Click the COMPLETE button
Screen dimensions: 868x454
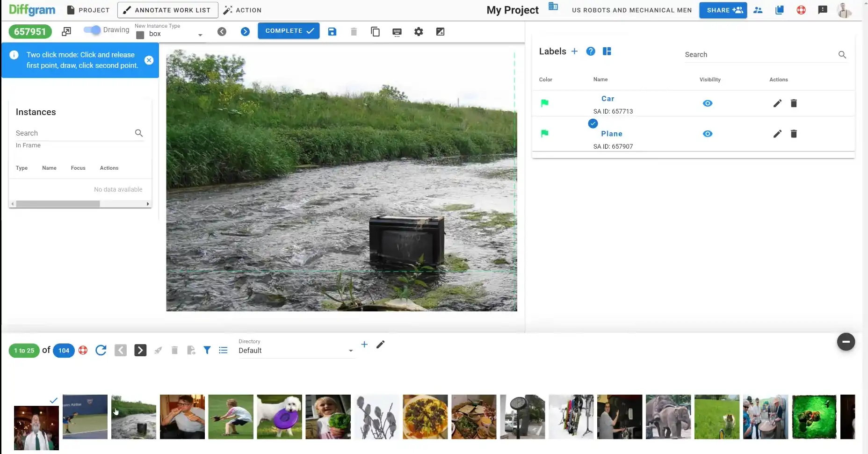(x=288, y=30)
